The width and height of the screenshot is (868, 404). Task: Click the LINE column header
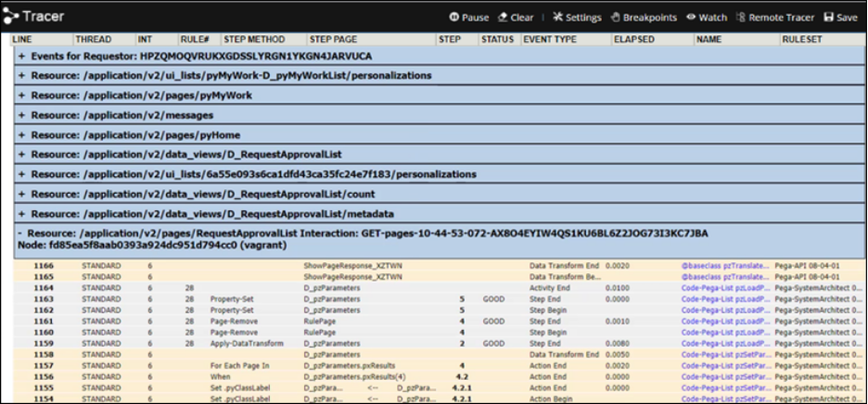pos(22,39)
